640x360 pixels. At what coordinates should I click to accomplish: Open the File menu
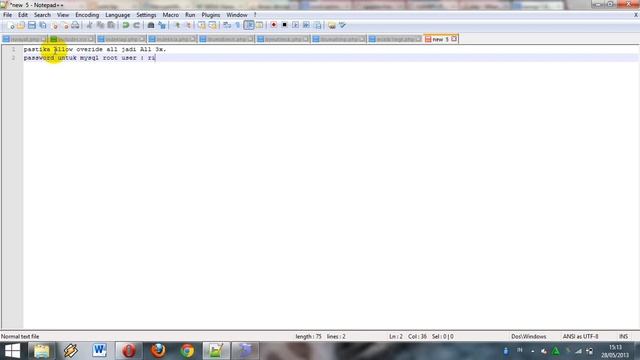[7, 15]
